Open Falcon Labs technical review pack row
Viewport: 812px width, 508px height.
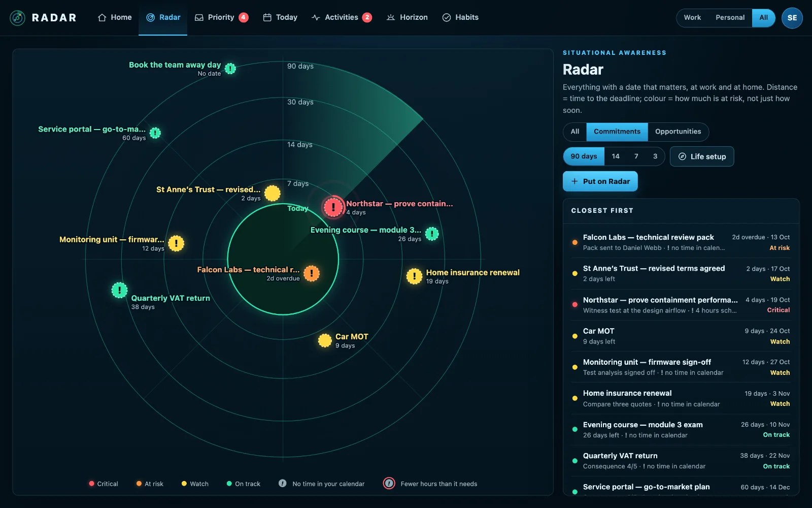point(681,242)
